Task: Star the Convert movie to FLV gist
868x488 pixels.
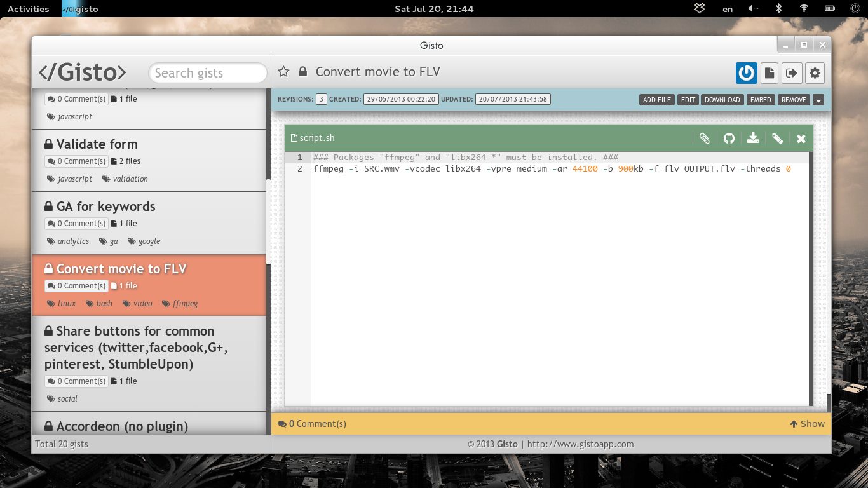Action: pos(284,72)
